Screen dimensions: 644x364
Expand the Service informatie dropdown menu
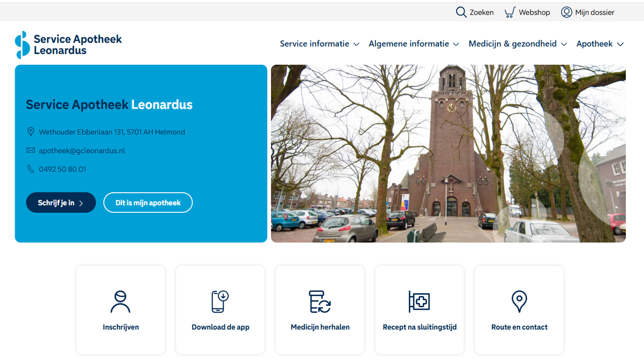tap(319, 44)
